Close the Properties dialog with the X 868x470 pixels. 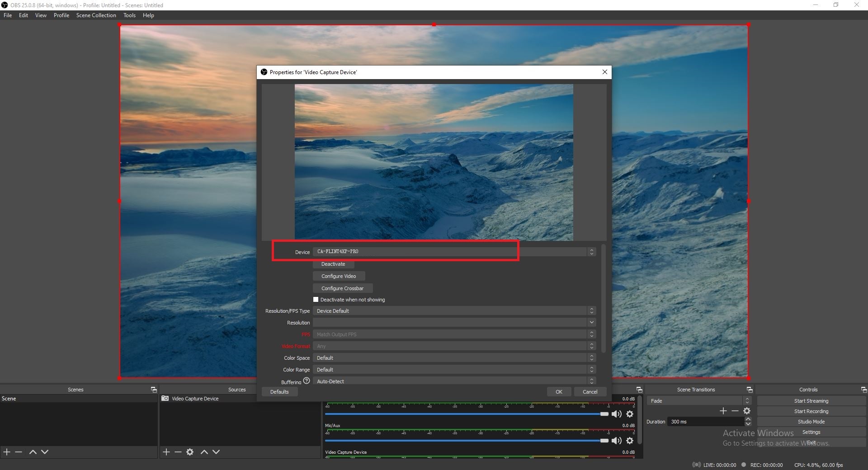[x=605, y=72]
